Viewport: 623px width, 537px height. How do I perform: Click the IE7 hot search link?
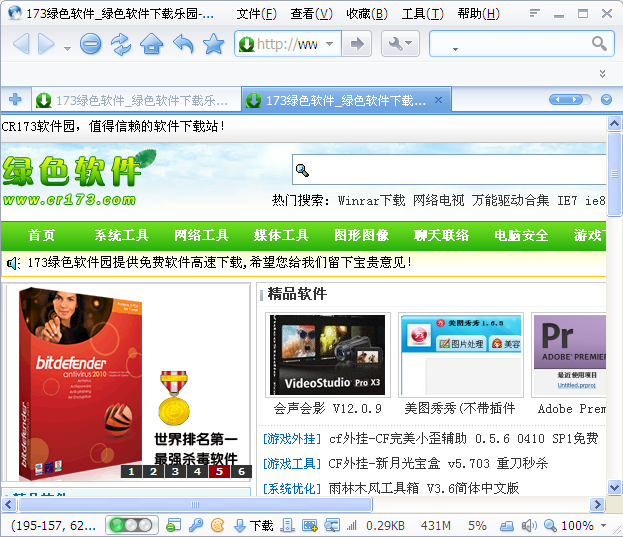pos(567,201)
